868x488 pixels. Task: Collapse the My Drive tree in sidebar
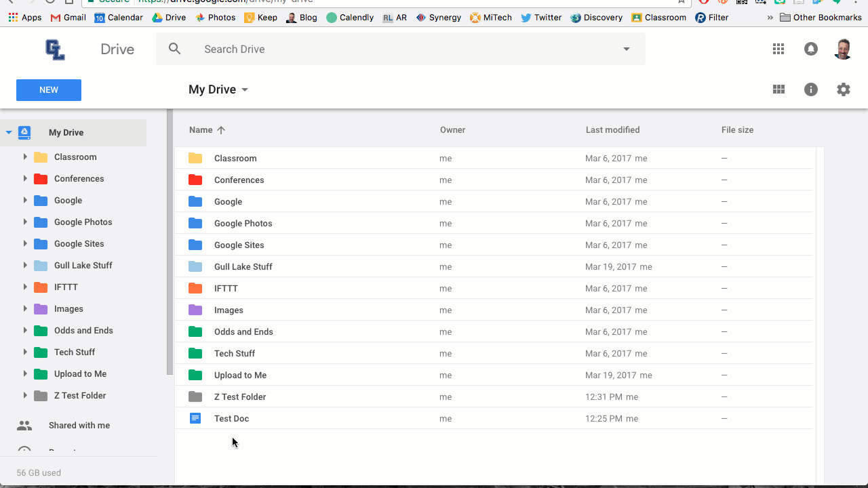tap(9, 133)
